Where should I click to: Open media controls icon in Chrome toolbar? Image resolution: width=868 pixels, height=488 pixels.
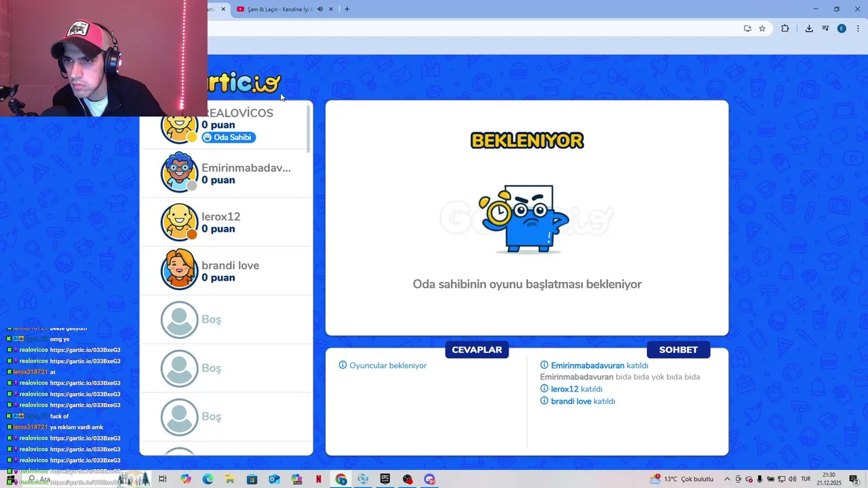coord(825,28)
